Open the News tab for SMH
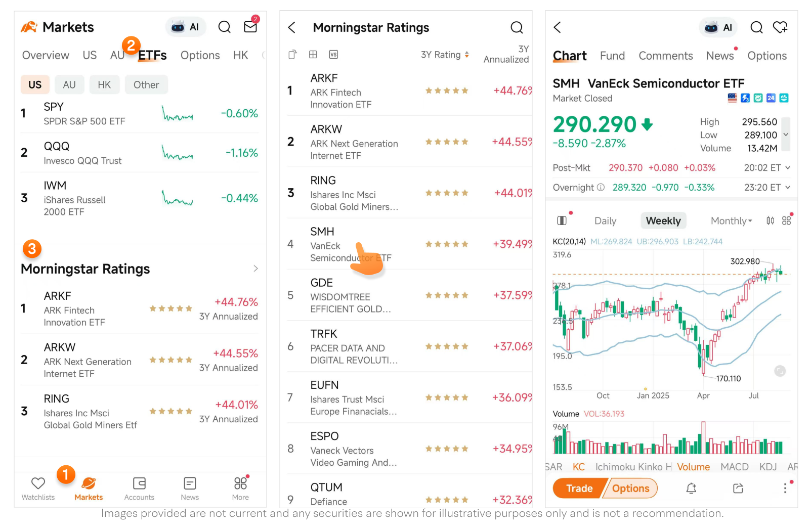 pyautogui.click(x=719, y=56)
